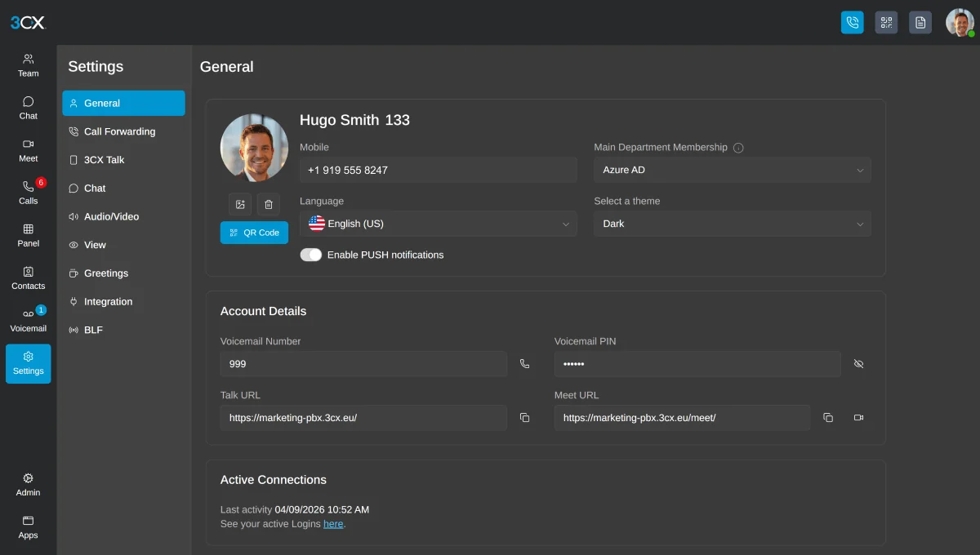Select the General settings tab
The height and width of the screenshot is (555, 980).
[x=123, y=103]
